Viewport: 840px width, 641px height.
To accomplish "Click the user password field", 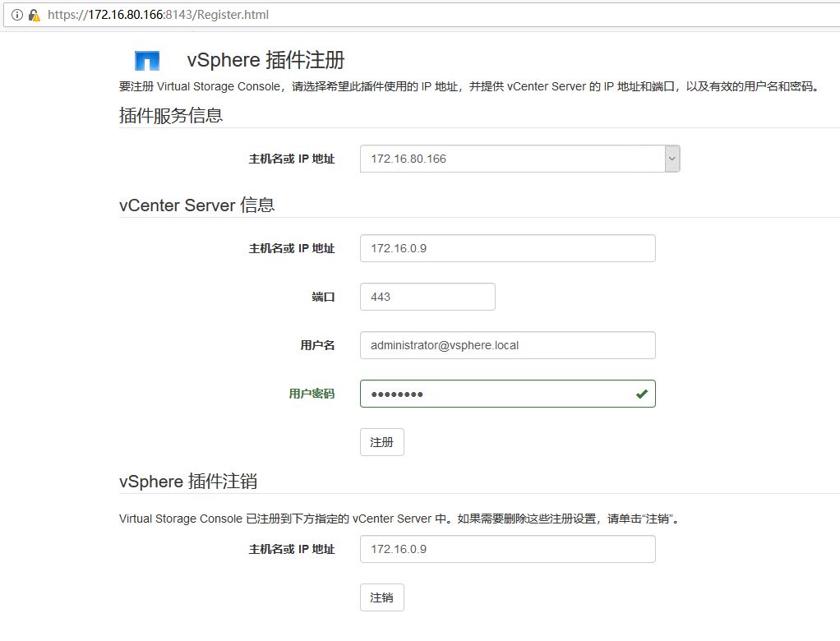I will 507,394.
